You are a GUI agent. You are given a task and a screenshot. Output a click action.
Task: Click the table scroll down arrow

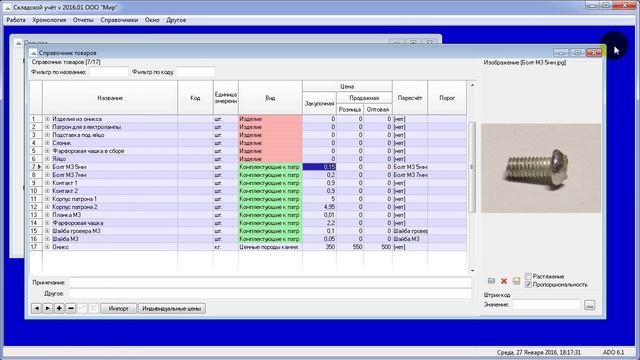[472, 270]
